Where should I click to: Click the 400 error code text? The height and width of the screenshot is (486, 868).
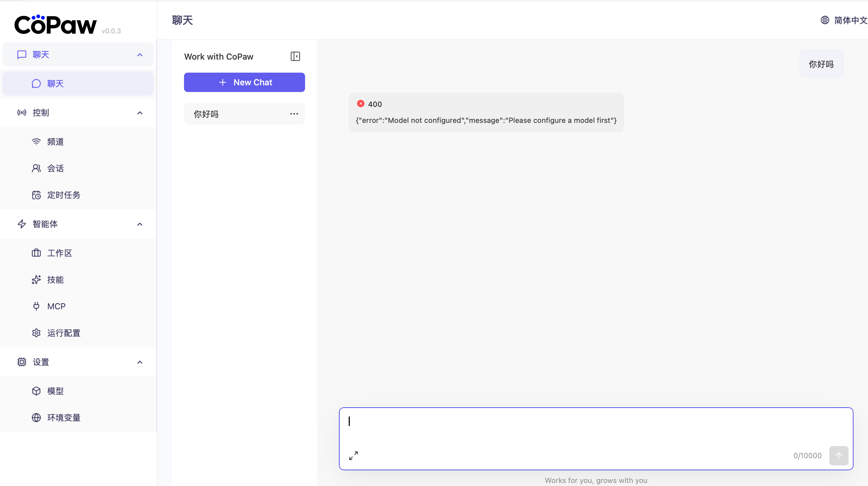coord(375,104)
